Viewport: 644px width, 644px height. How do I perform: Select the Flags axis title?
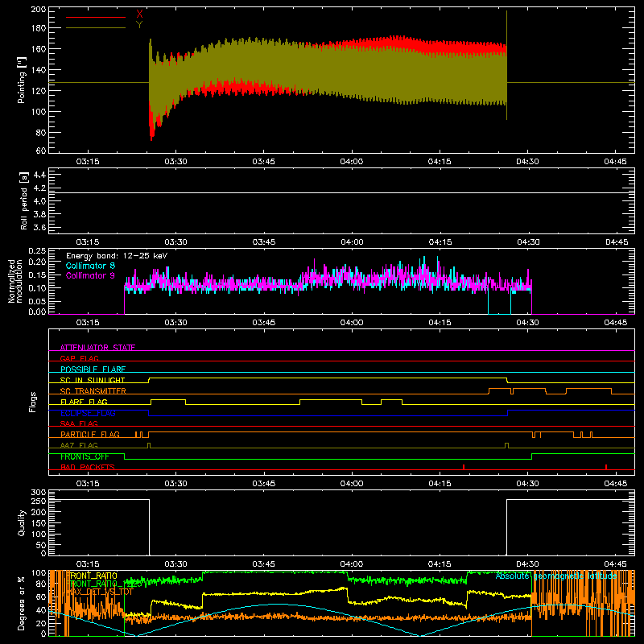(32, 402)
